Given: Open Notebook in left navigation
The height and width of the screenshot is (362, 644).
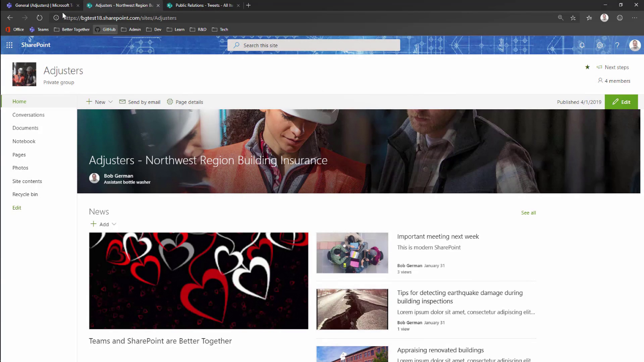Looking at the screenshot, I should (24, 141).
